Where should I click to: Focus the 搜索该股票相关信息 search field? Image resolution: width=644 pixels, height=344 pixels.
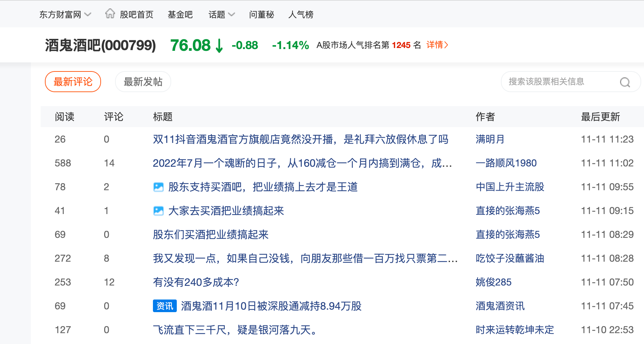tap(571, 82)
